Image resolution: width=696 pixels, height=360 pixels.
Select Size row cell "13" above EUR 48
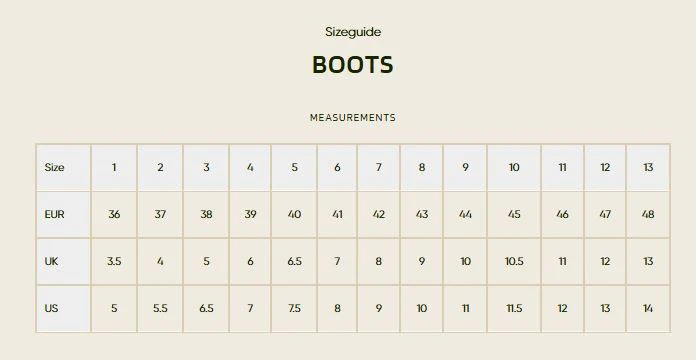click(x=648, y=167)
